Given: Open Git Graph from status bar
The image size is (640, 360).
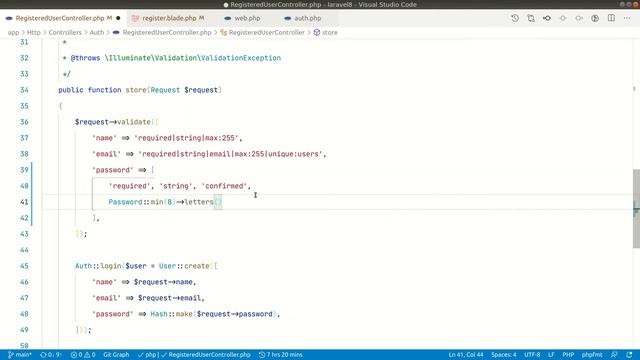Looking at the screenshot, I should [x=116, y=355].
